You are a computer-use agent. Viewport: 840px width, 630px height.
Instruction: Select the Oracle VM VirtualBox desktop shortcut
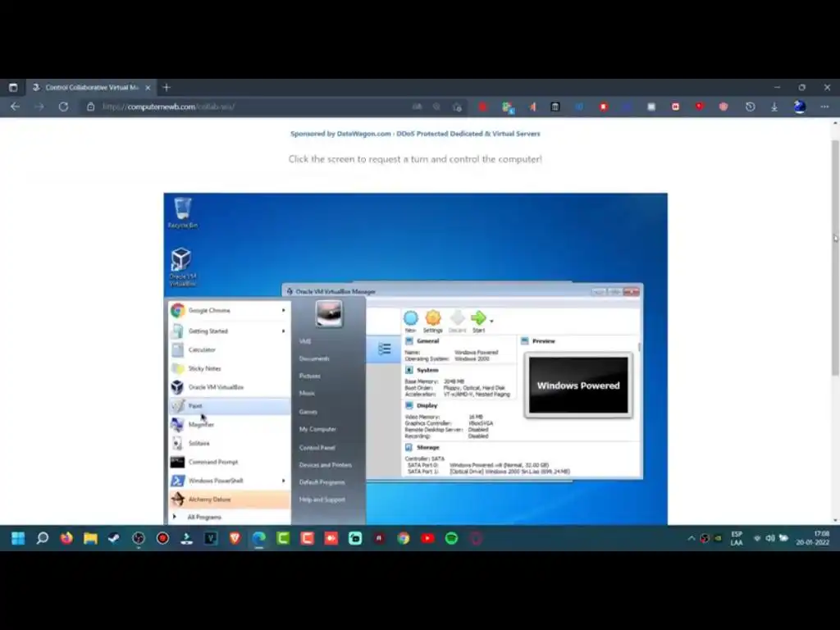(x=182, y=267)
